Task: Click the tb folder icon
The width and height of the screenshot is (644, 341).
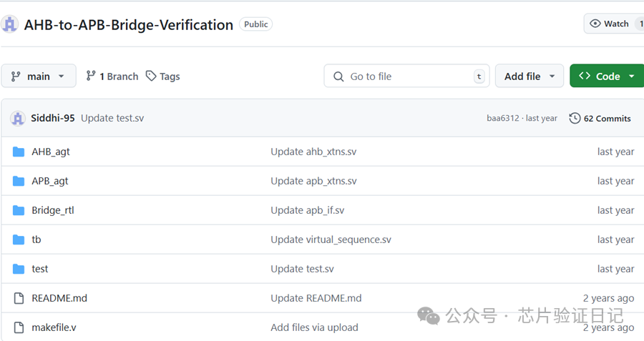Action: pos(19,239)
